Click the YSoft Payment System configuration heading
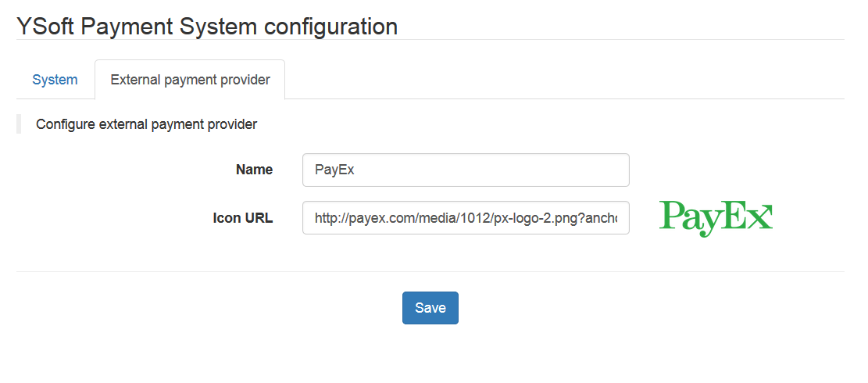The image size is (868, 383). point(207,27)
